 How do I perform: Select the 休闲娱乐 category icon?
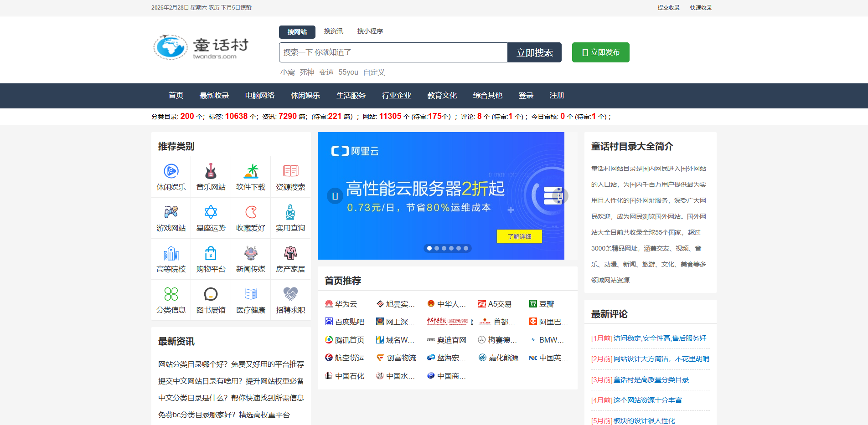171,170
